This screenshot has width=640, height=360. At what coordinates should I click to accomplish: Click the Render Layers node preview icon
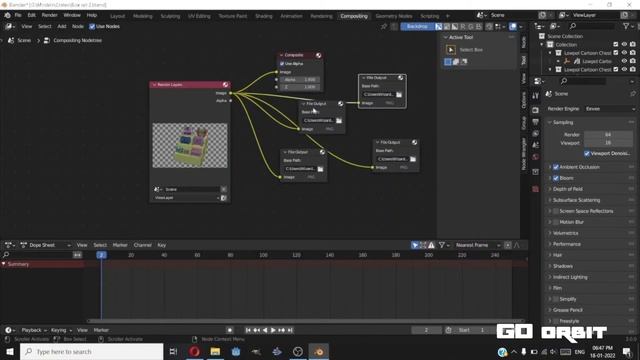[225, 84]
